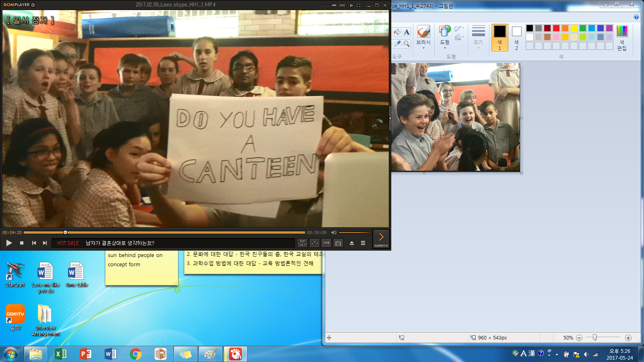Open the Interview Arrangement folder

[46, 320]
